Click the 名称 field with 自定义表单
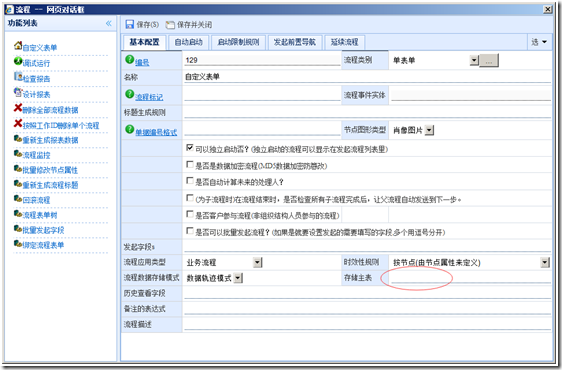 coord(367,77)
